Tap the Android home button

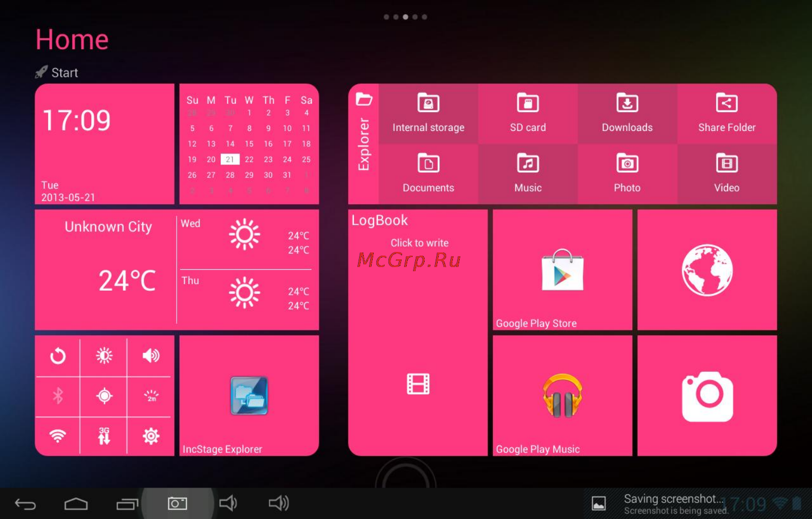[x=76, y=504]
